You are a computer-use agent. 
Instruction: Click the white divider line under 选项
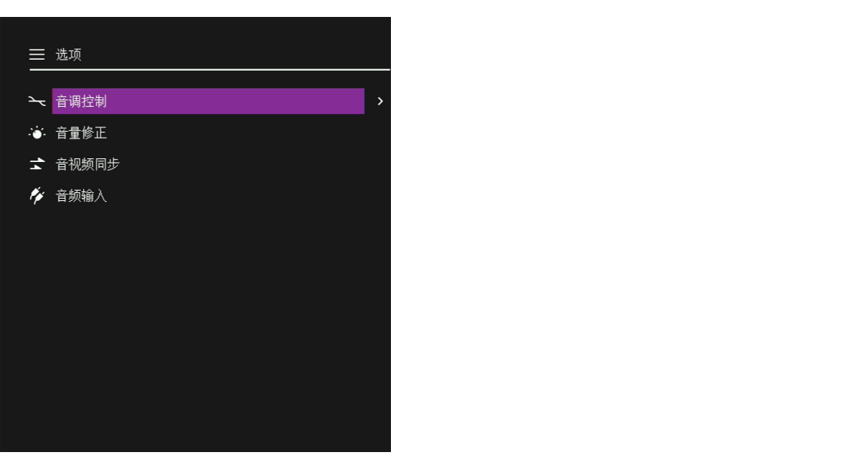pos(210,70)
